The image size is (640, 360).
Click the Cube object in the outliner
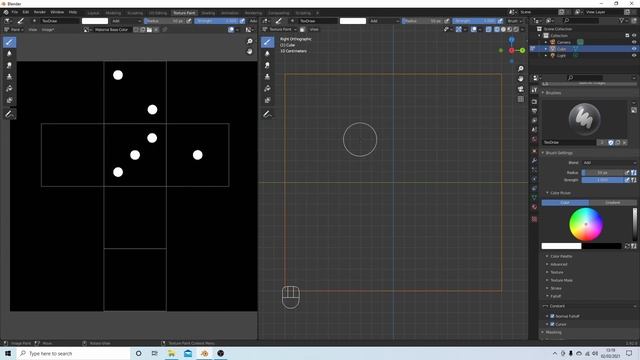[x=562, y=49]
